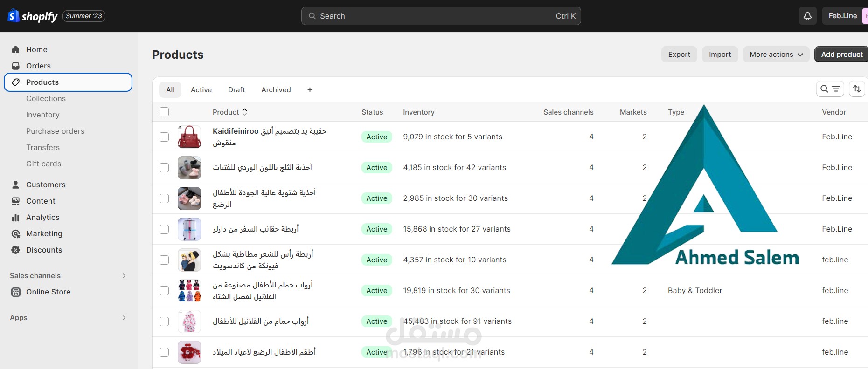Screen dimensions: 868x369
Task: Open product with 15,868 in stock
Action: coord(256,229)
